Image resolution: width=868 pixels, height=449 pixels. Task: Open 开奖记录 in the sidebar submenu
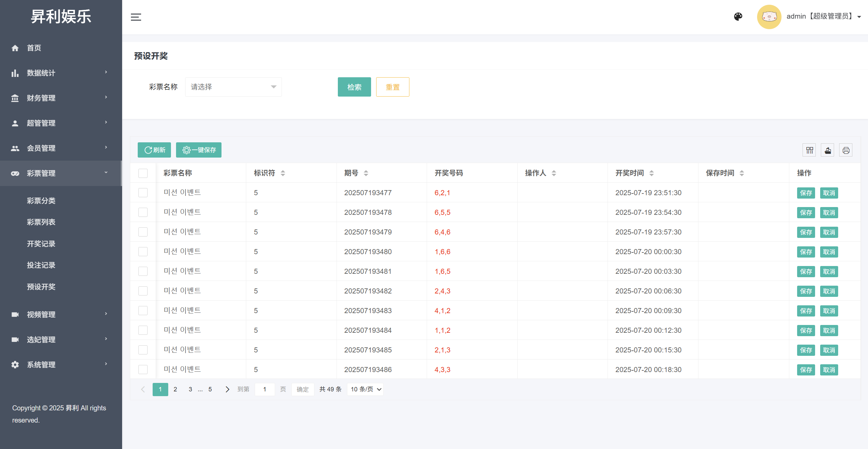(x=41, y=244)
